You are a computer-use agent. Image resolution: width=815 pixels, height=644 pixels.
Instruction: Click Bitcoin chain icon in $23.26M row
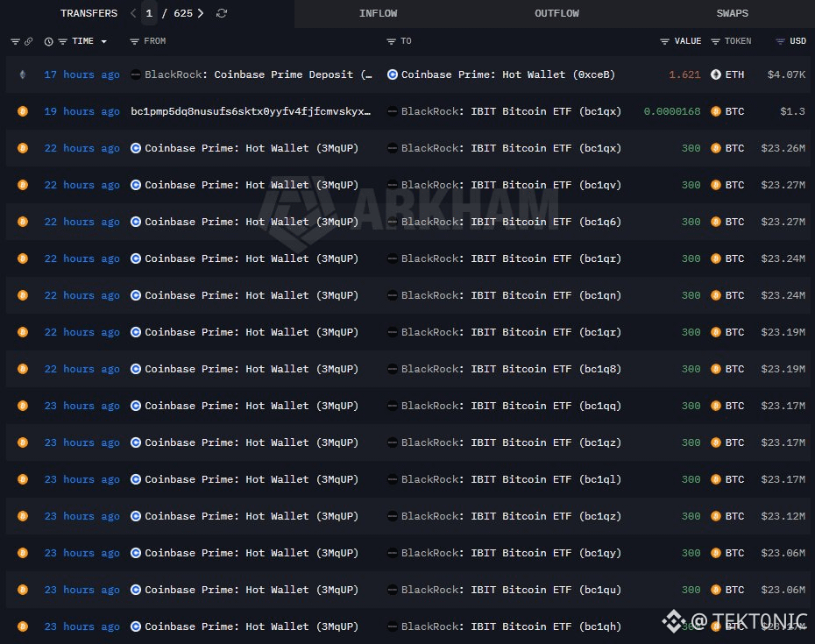click(x=23, y=148)
